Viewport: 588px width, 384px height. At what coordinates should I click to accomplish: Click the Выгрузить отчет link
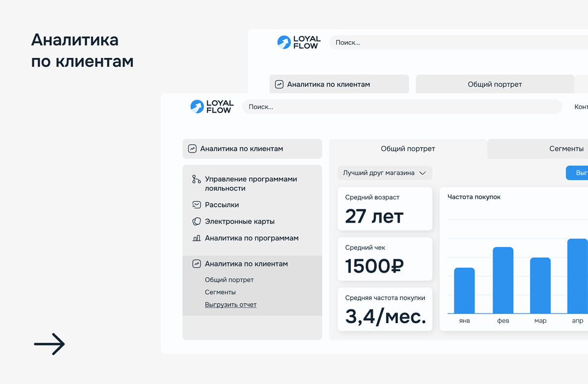(230, 305)
